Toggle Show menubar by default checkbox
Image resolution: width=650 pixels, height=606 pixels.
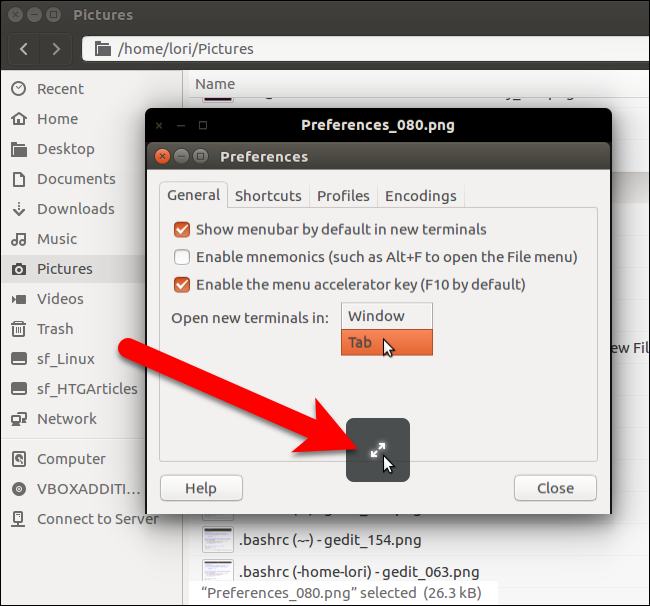(182, 229)
